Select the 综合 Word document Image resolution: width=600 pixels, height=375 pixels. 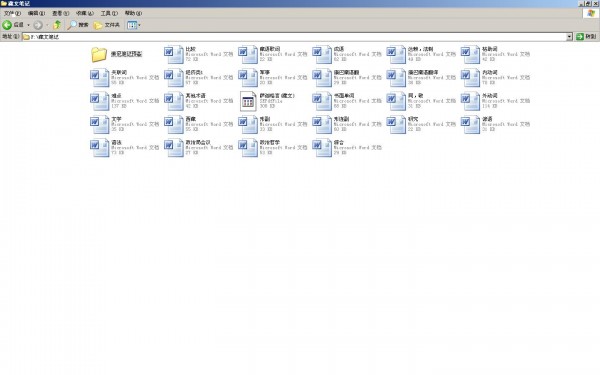pos(347,147)
